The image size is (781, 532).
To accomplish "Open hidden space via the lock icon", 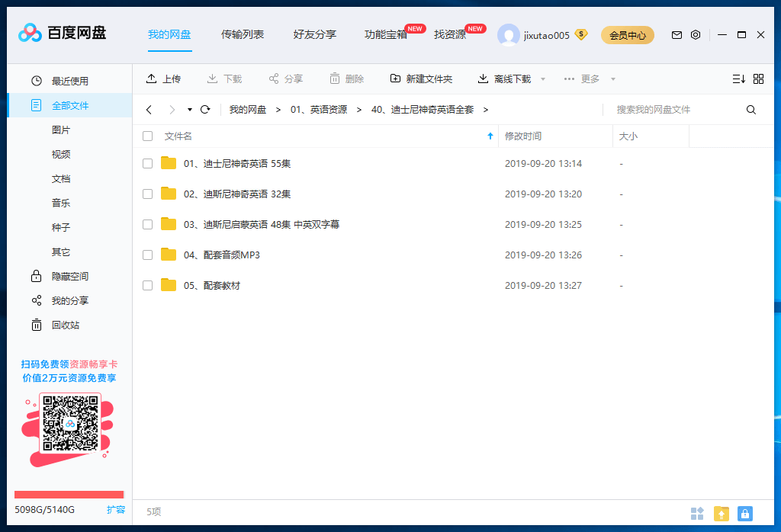I will (x=36, y=276).
